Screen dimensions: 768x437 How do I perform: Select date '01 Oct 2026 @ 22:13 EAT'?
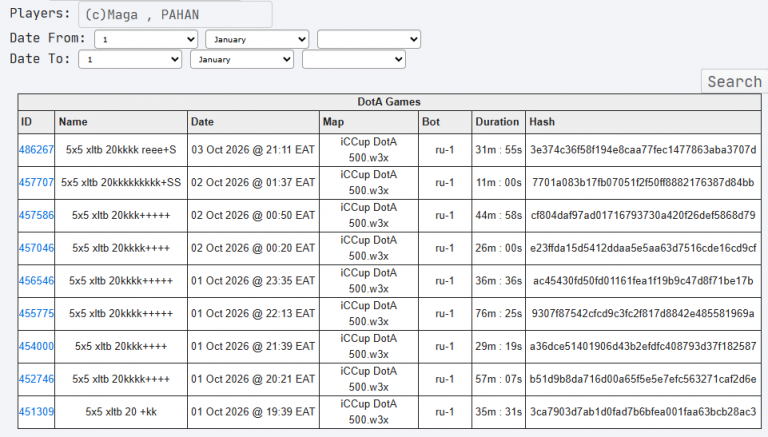253,314
